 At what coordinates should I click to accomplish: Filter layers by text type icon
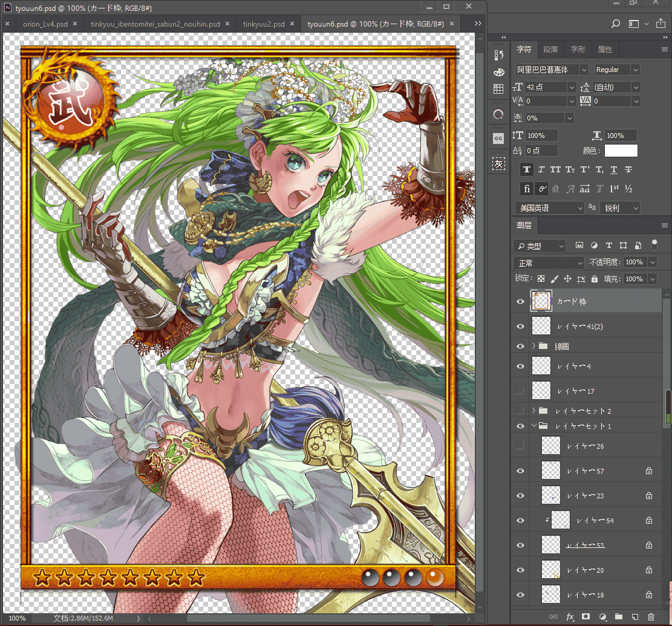pyautogui.click(x=608, y=246)
